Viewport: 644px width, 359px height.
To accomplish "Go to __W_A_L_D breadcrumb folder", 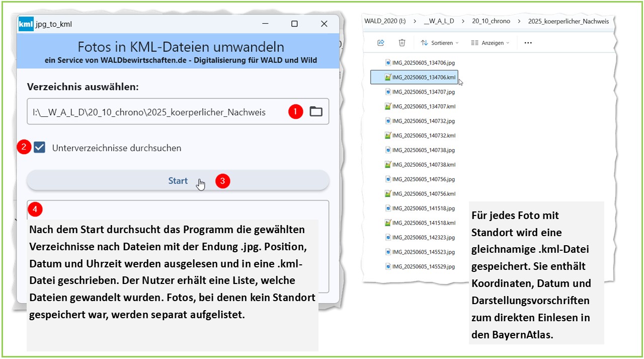I will coord(439,21).
